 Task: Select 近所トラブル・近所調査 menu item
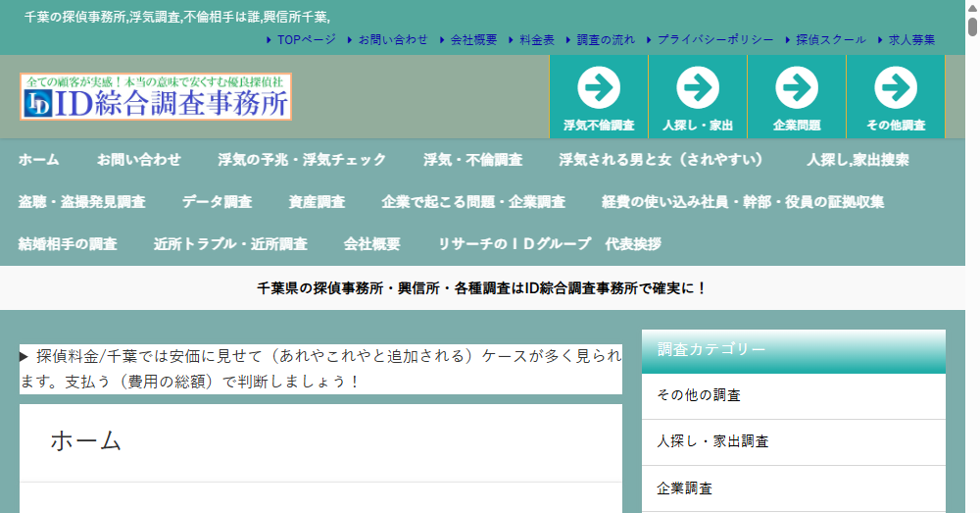[230, 244]
